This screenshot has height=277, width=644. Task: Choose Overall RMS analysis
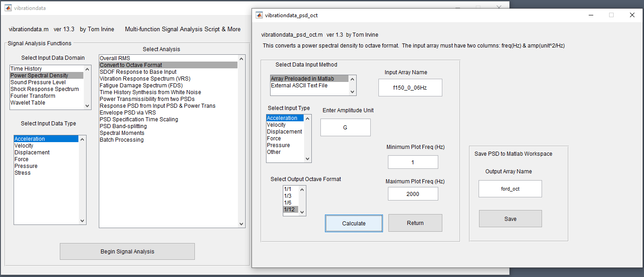point(168,58)
